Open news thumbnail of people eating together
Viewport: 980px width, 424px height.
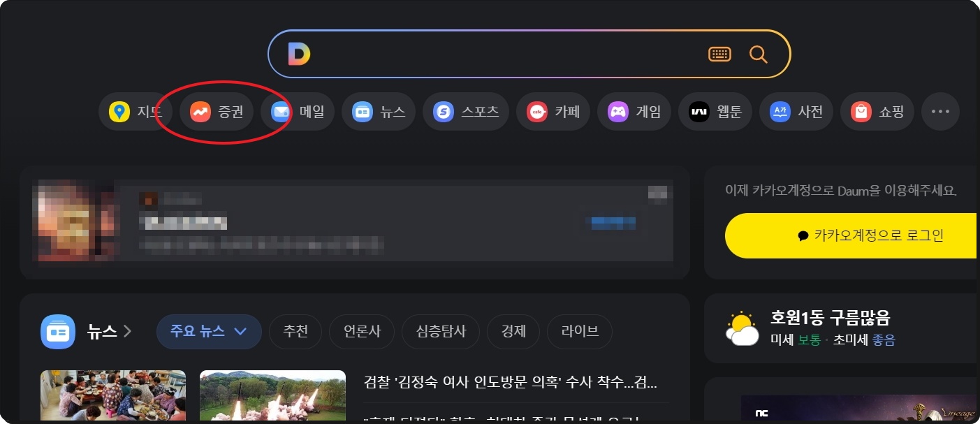pyautogui.click(x=113, y=397)
